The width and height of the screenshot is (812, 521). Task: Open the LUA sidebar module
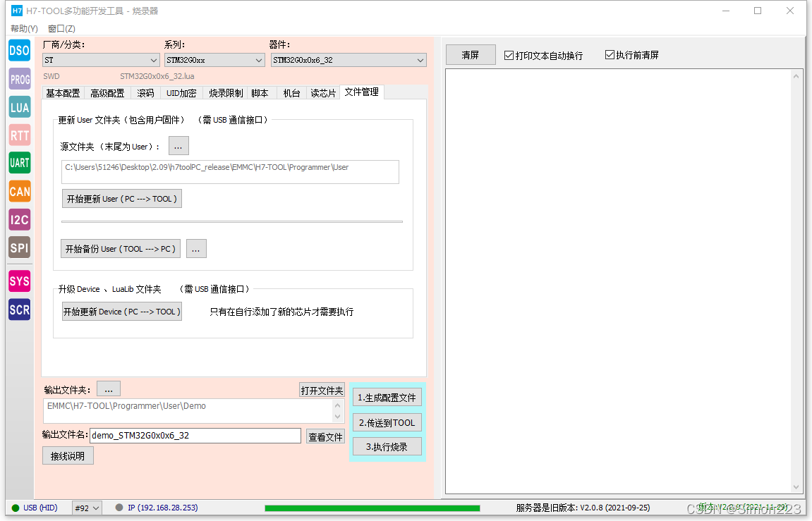tap(20, 108)
